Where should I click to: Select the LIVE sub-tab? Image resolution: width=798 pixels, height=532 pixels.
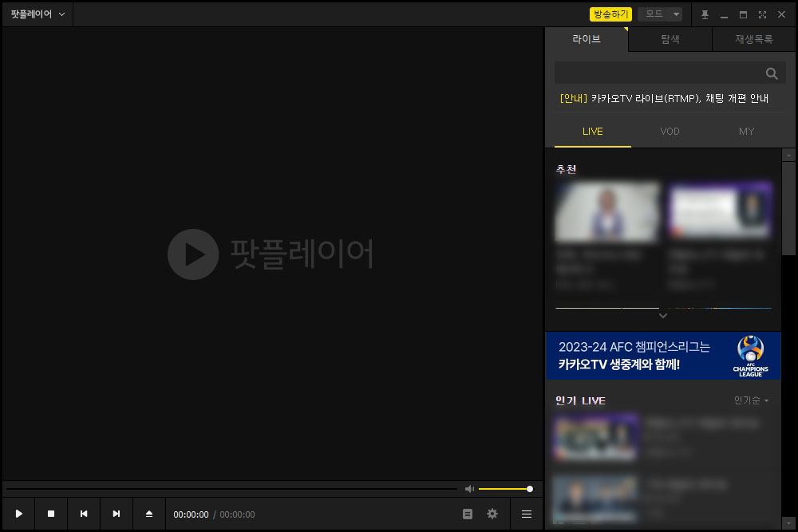pyautogui.click(x=593, y=132)
